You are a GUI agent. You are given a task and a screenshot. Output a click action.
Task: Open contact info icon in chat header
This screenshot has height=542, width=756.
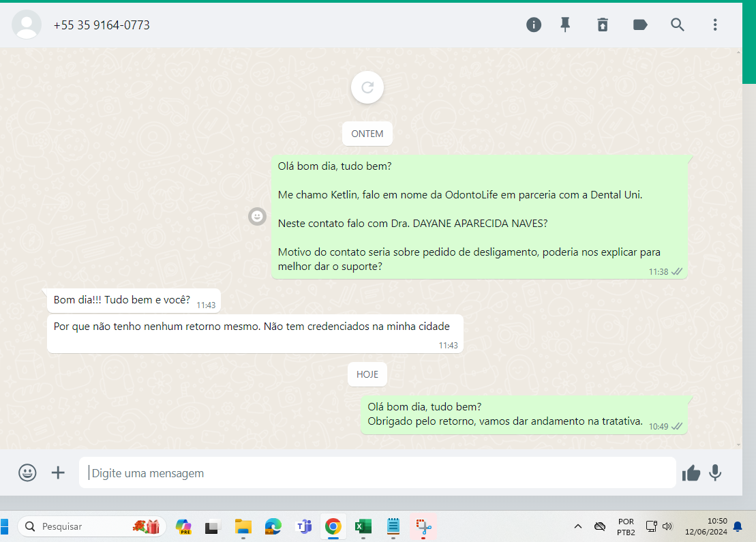point(533,25)
